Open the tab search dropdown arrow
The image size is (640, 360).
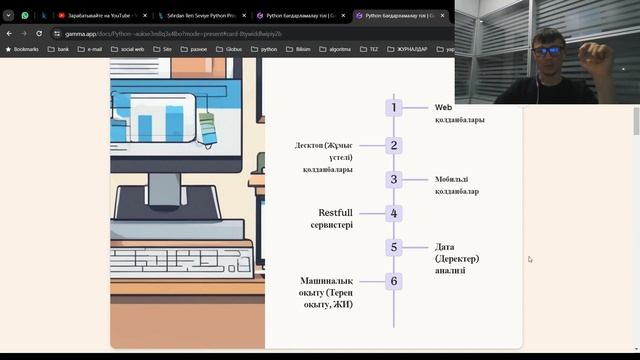tap(9, 16)
